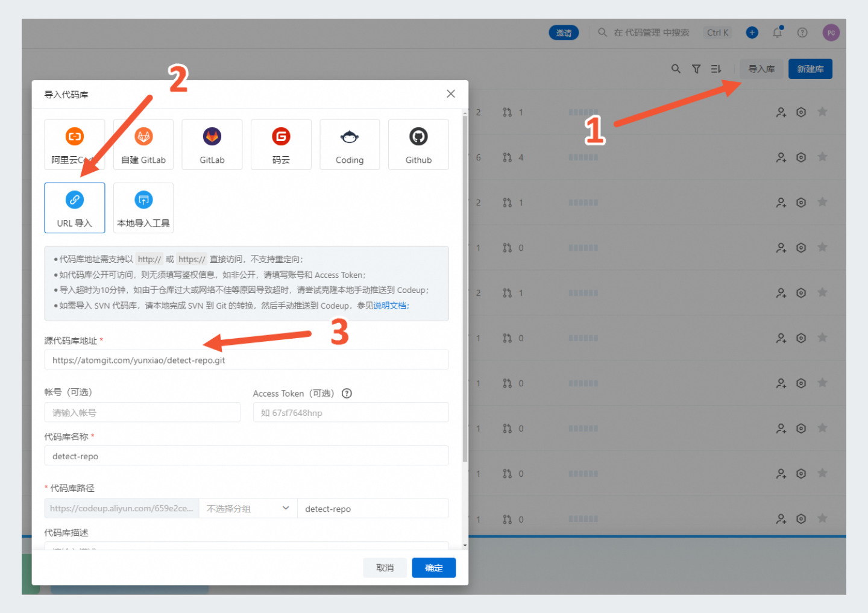Click merge request count 4 icon

[507, 157]
